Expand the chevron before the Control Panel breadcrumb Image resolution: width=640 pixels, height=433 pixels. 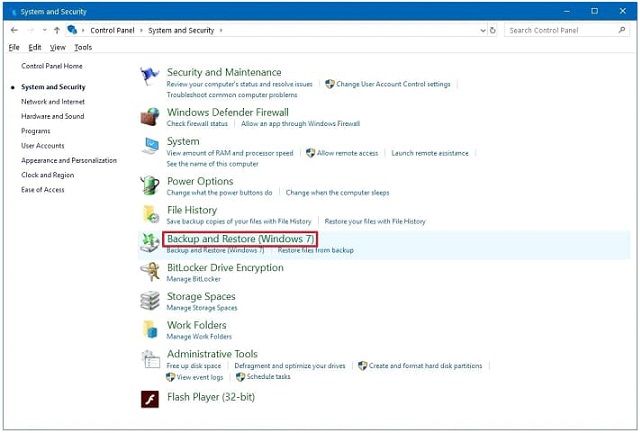[x=83, y=30]
